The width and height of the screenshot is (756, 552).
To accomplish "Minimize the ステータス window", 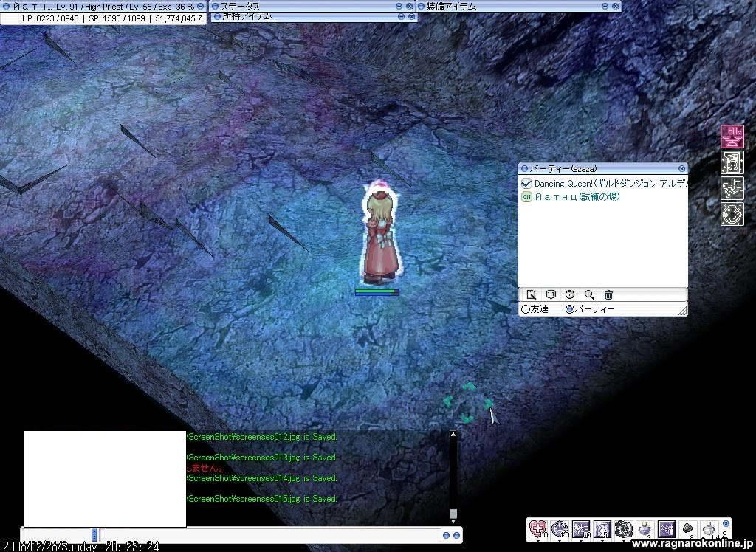I will point(399,6).
